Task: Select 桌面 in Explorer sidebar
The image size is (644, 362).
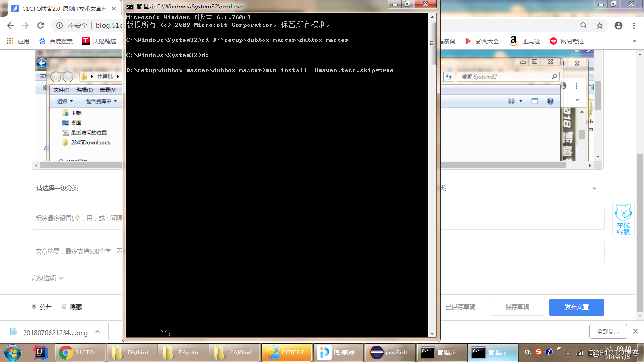Action: click(x=72, y=123)
